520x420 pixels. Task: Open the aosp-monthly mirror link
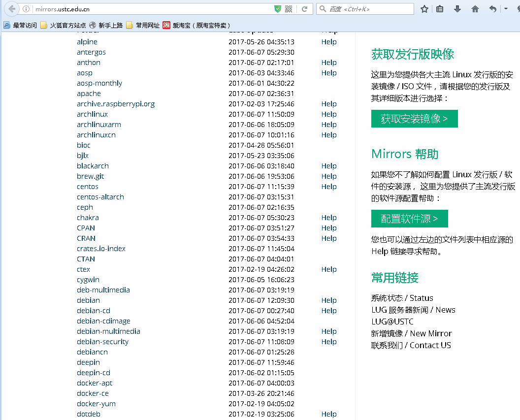[99, 83]
